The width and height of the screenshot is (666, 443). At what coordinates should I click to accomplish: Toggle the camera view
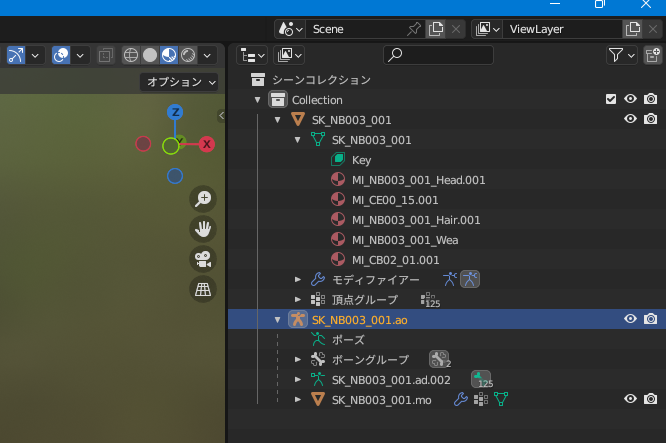pyautogui.click(x=203, y=259)
